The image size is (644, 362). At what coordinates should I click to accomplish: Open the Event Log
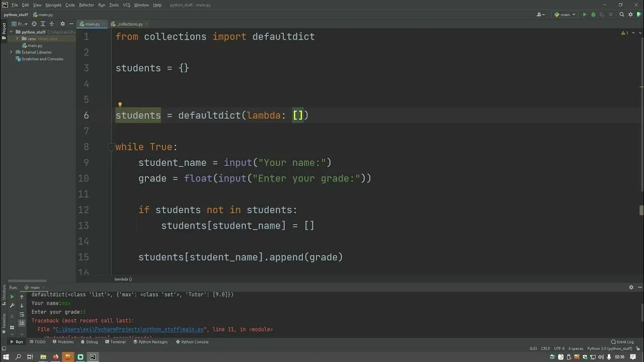[622, 342]
